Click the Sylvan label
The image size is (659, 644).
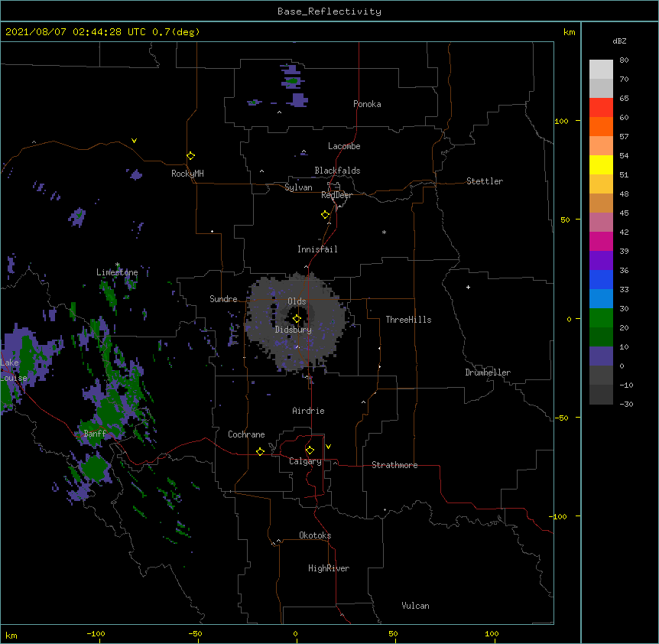coord(298,187)
